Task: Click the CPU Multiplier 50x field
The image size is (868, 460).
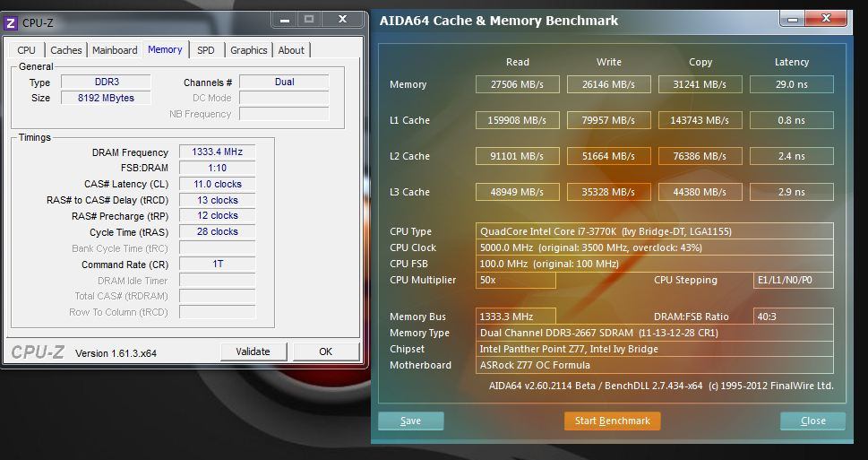Action: pos(515,280)
